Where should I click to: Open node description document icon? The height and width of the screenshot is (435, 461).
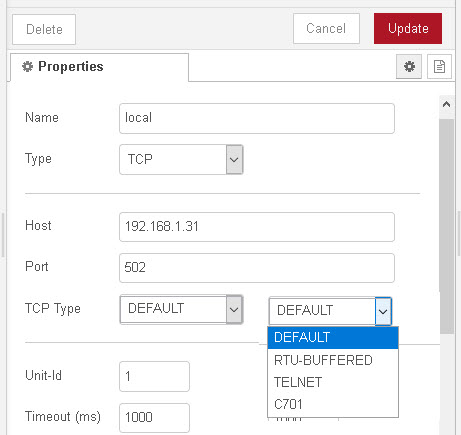pos(439,67)
